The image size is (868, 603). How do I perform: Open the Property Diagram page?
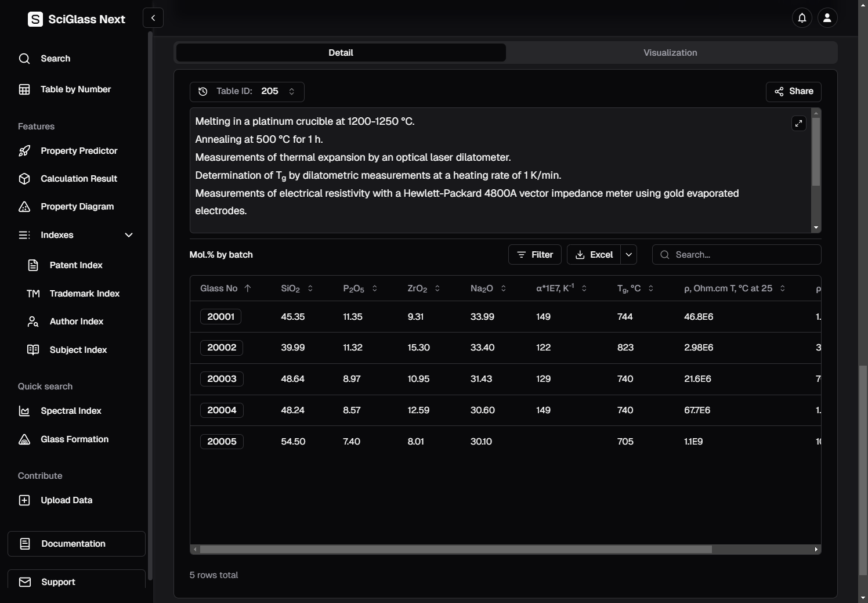[77, 207]
